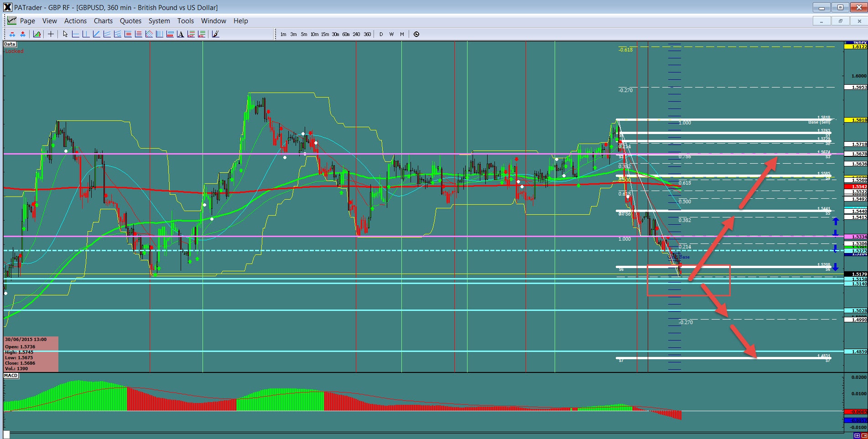Select the brush drawing tool icon

click(x=215, y=34)
